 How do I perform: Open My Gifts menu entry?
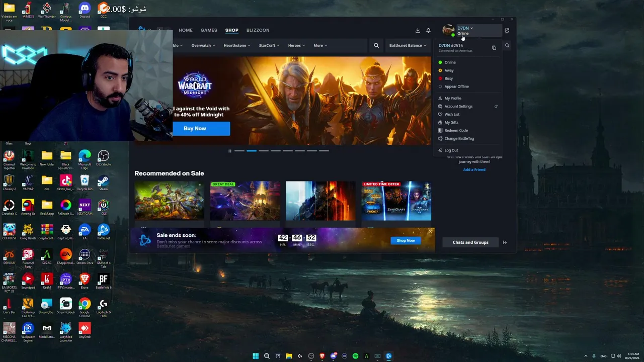(451, 123)
